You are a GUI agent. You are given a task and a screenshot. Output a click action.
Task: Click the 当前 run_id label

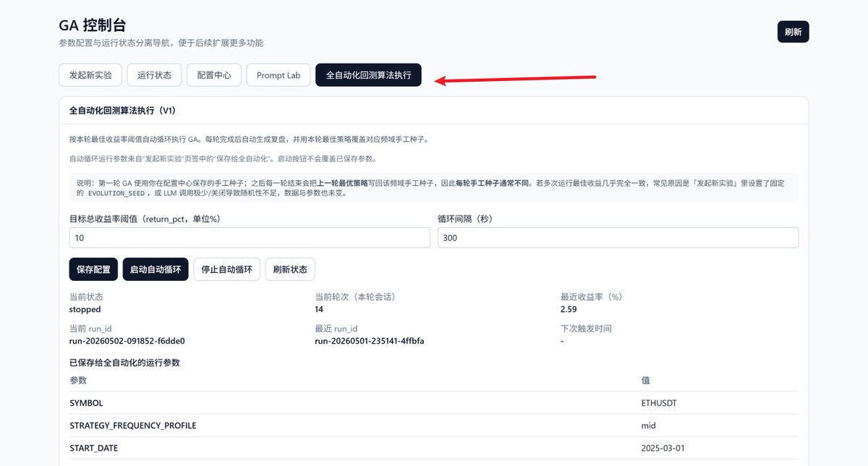[90, 329]
